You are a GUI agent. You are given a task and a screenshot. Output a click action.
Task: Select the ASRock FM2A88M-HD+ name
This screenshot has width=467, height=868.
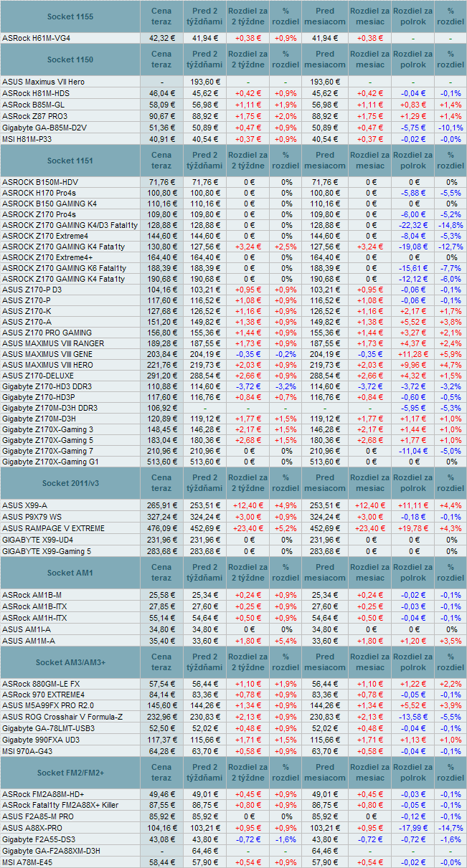point(43,794)
